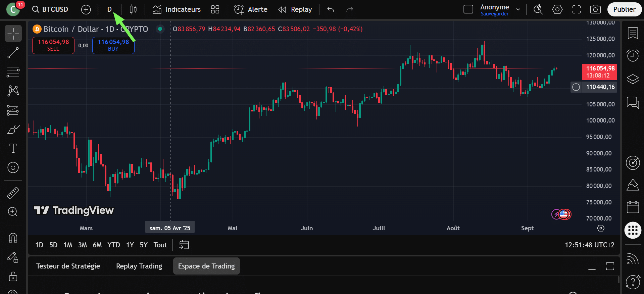The width and height of the screenshot is (644, 294).
Task: Select the trend line drawing tool
Action: [x=13, y=53]
